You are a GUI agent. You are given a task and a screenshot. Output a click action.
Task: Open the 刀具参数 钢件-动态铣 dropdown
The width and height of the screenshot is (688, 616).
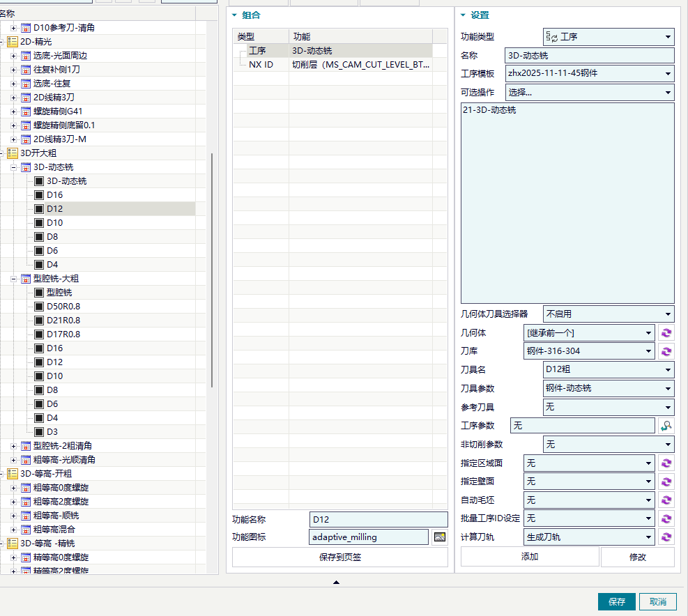coord(609,388)
